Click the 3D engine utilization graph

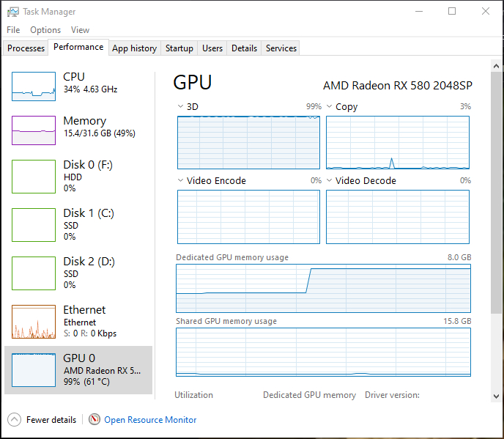(x=248, y=142)
